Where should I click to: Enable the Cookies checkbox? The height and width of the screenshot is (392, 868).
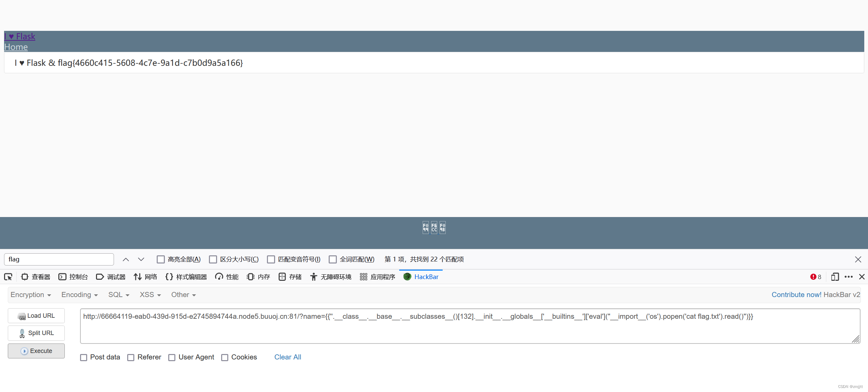[x=225, y=357]
